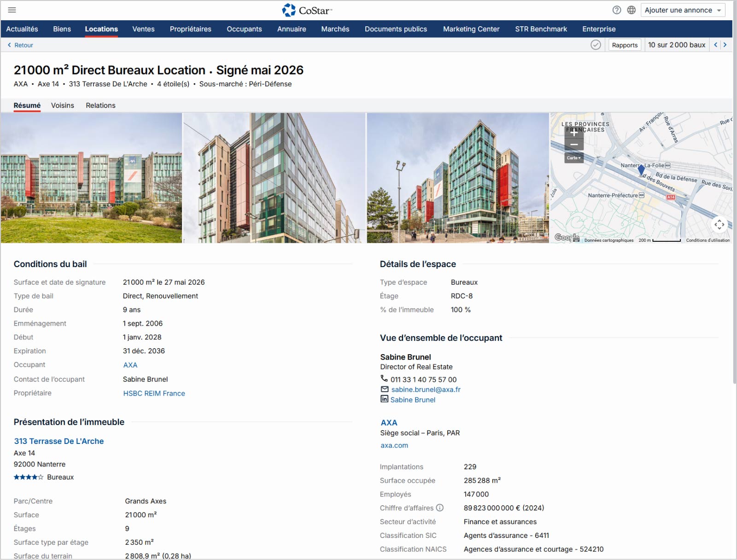Click the Google logo on map
Viewport: 737px width, 560px height.
(x=567, y=237)
